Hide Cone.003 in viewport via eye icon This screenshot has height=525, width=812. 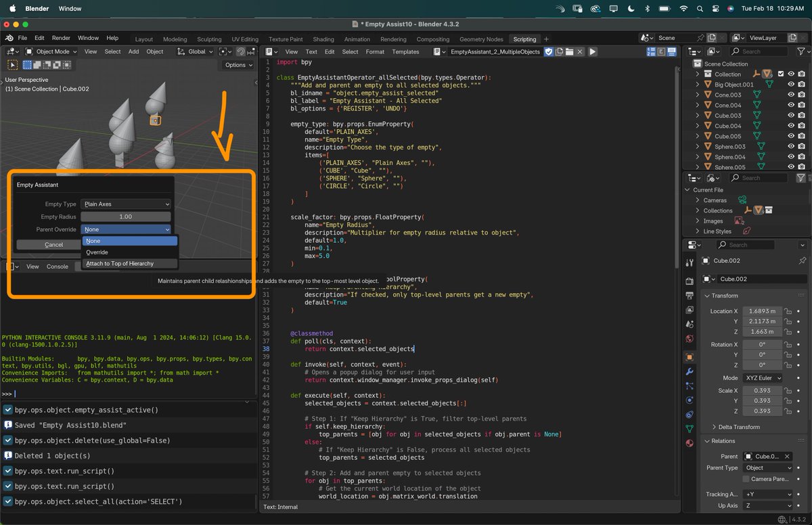click(790, 95)
